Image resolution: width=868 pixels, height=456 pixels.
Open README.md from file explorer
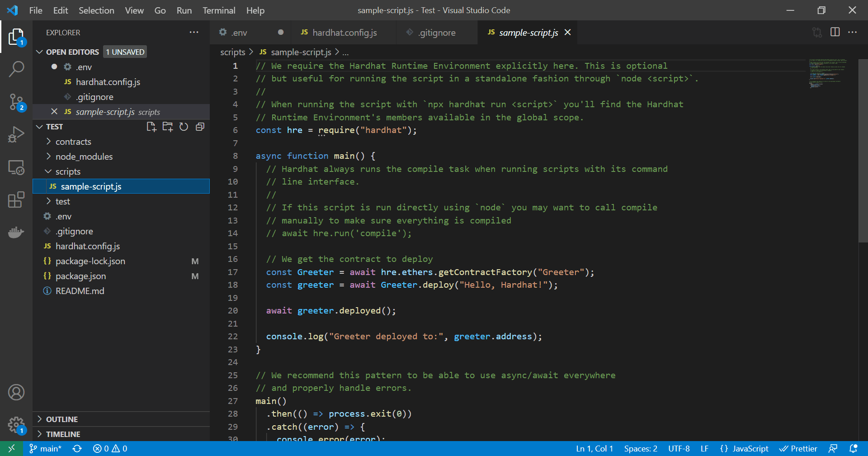[80, 291]
